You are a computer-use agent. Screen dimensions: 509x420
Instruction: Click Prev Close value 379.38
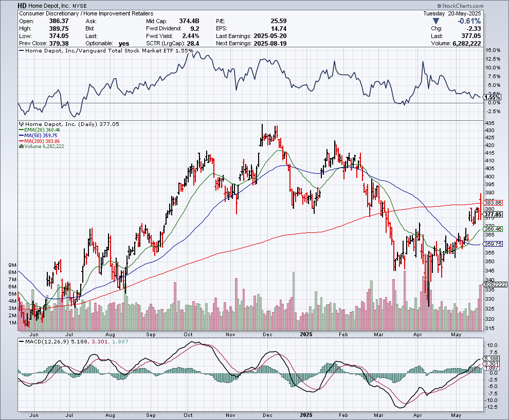(59, 44)
